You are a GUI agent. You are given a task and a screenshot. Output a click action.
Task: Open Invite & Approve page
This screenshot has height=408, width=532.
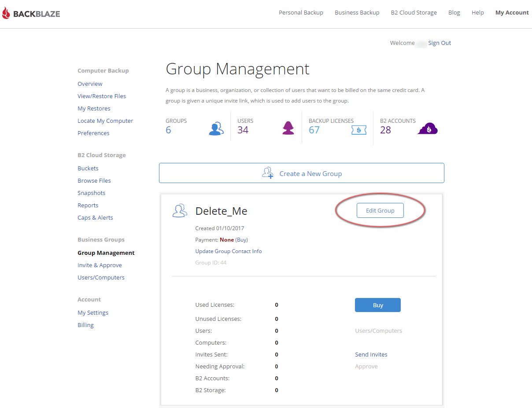click(x=100, y=265)
